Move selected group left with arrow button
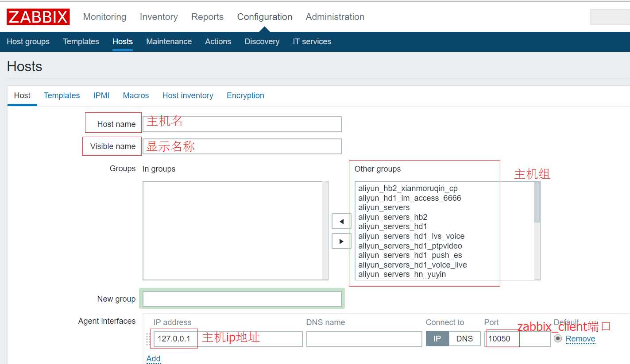 (x=341, y=221)
